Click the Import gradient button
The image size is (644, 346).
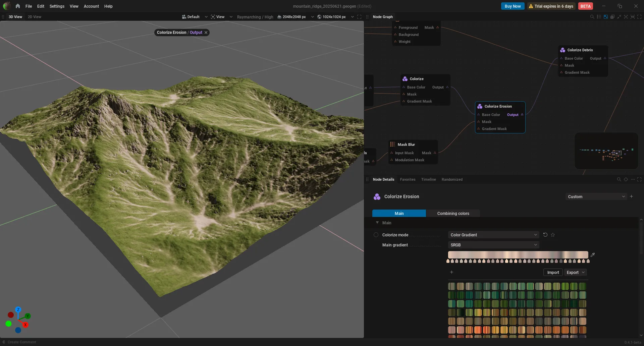tap(553, 272)
